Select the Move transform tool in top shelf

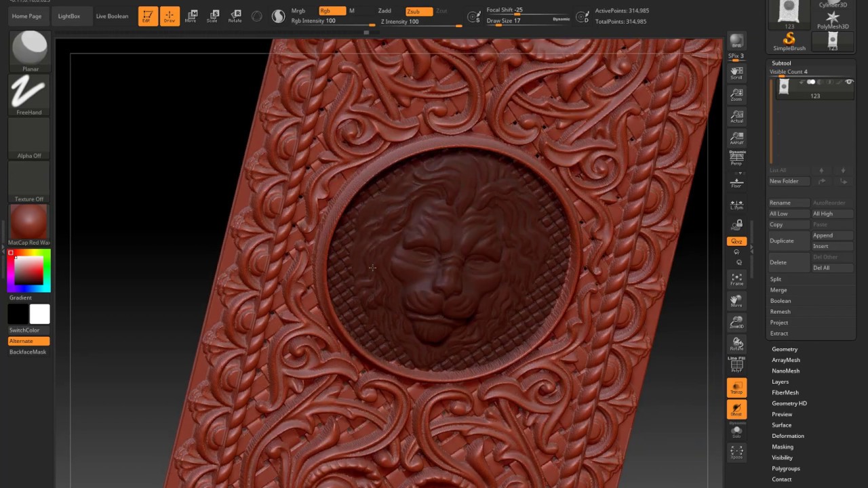coord(191,16)
